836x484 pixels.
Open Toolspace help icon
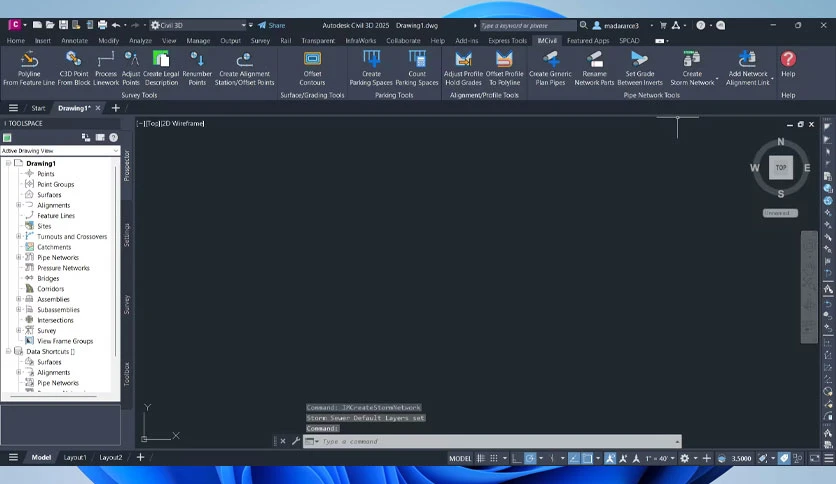[114, 138]
